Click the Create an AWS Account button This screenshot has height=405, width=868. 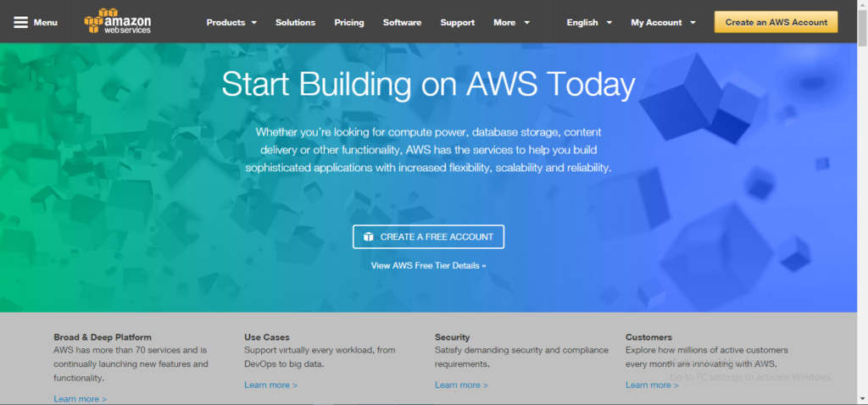pyautogui.click(x=776, y=22)
